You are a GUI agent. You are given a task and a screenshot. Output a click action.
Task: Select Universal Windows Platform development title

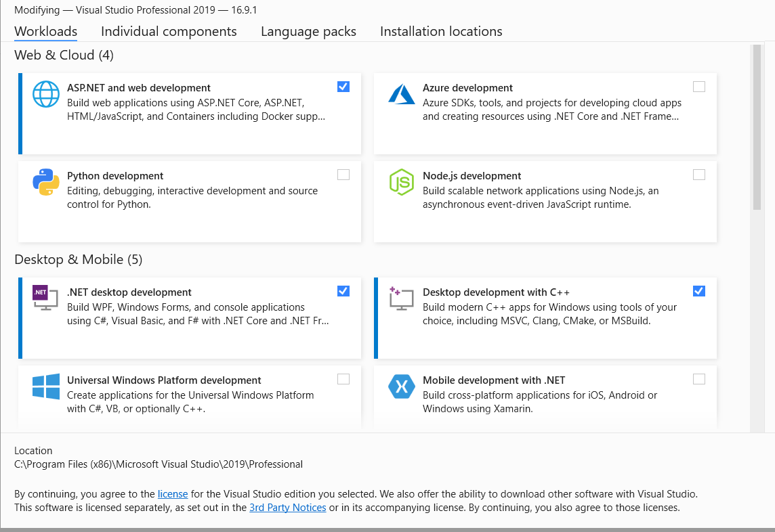[164, 380]
